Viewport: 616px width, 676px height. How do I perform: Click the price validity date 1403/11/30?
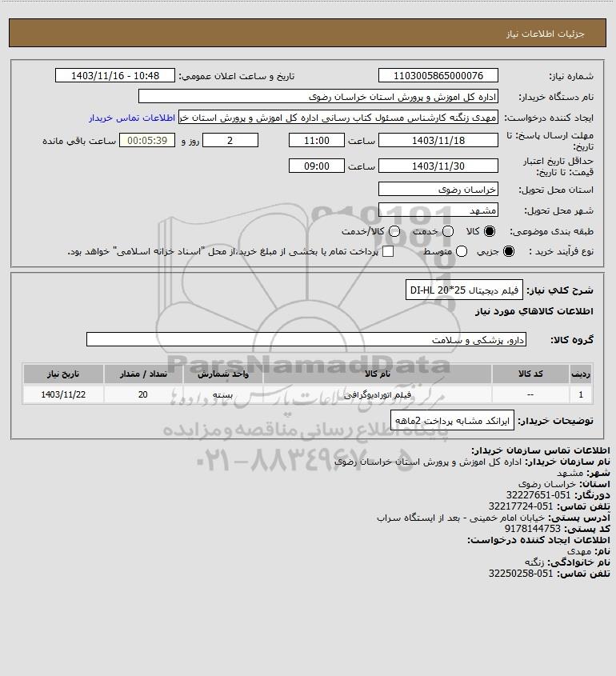pyautogui.click(x=438, y=166)
